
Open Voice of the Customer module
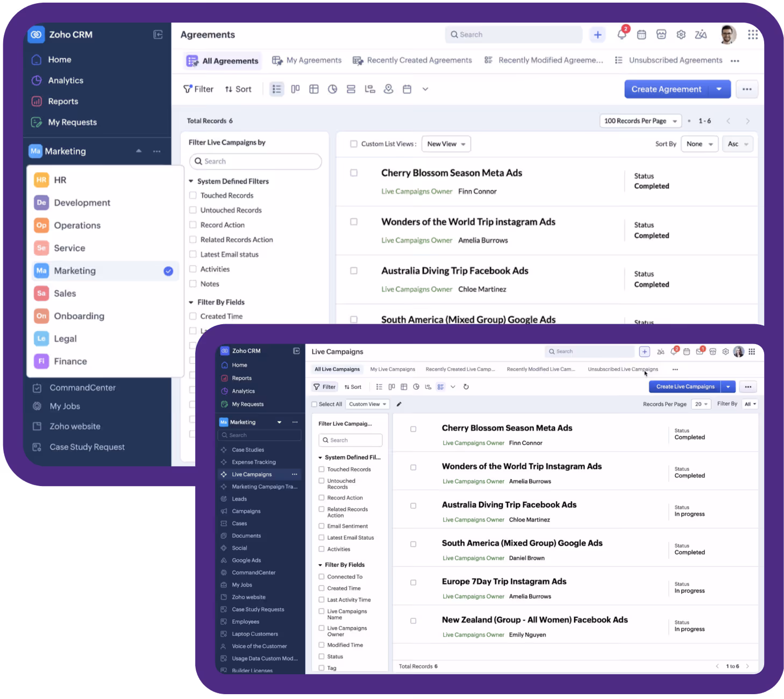(x=259, y=646)
